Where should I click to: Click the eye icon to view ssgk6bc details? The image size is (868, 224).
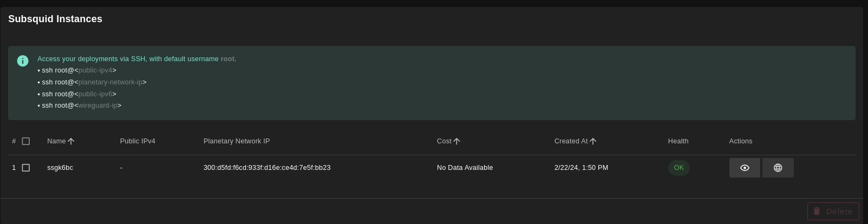[x=745, y=168]
